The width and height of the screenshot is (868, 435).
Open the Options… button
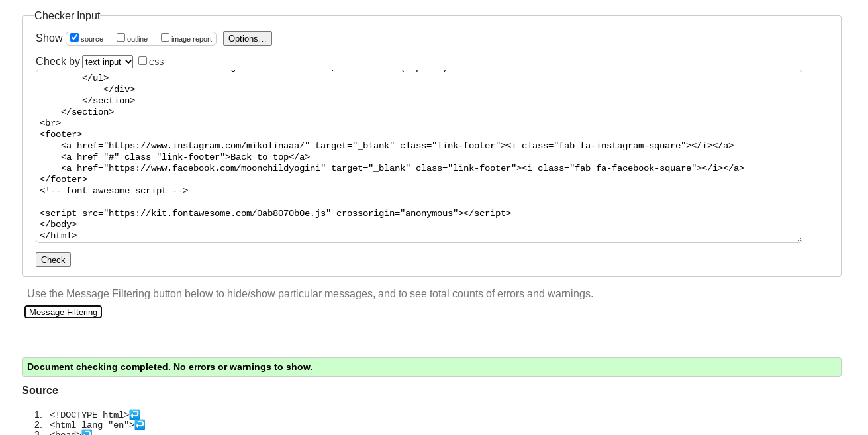(247, 38)
